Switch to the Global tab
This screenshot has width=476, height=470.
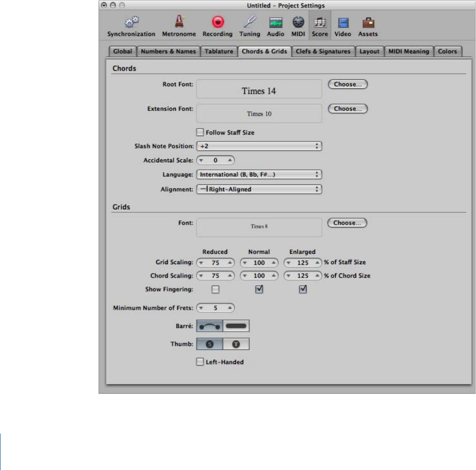point(123,51)
